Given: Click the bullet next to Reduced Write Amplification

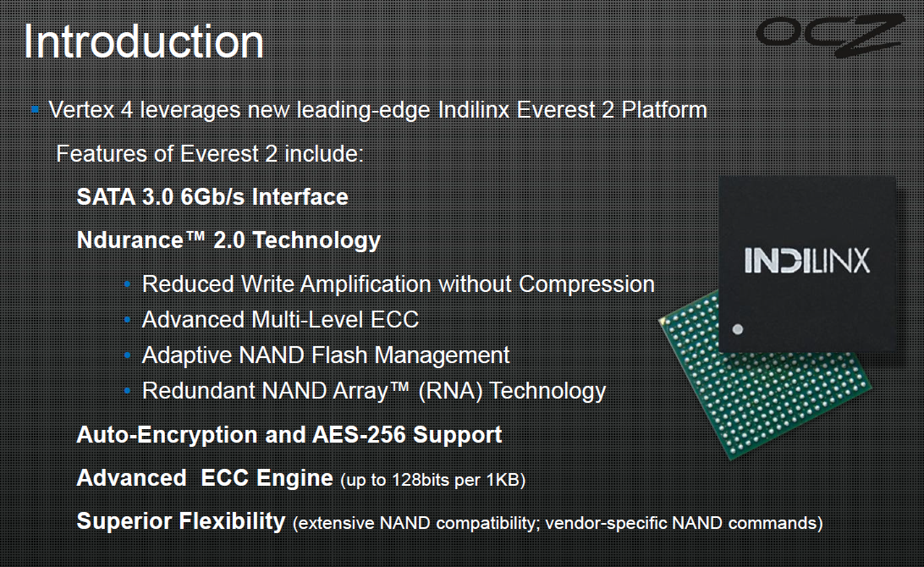Looking at the screenshot, I should point(127,284).
